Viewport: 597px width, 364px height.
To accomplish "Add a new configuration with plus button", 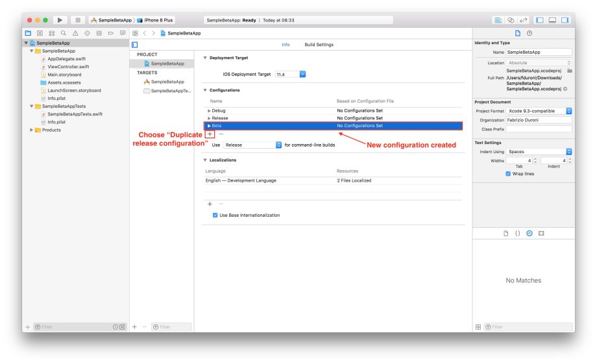I will coord(210,134).
